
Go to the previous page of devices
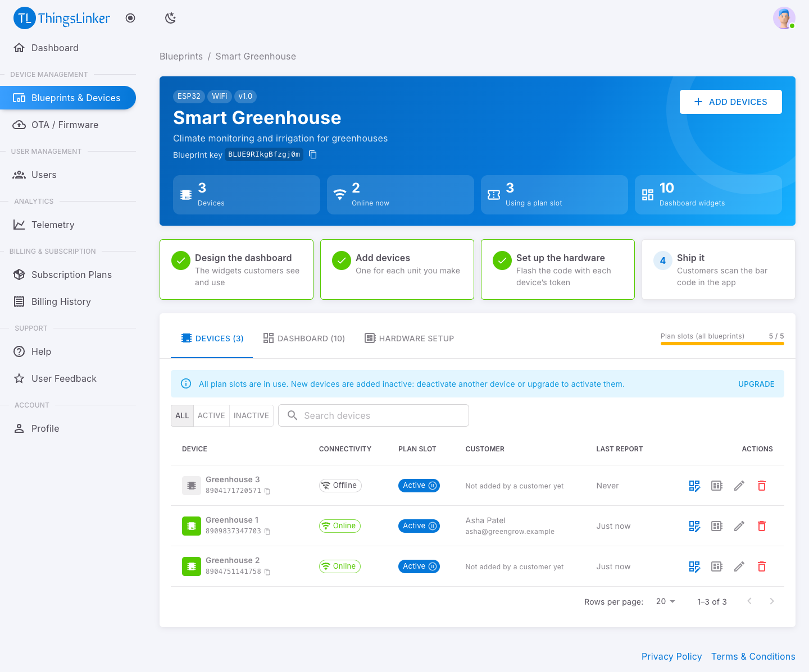749,601
